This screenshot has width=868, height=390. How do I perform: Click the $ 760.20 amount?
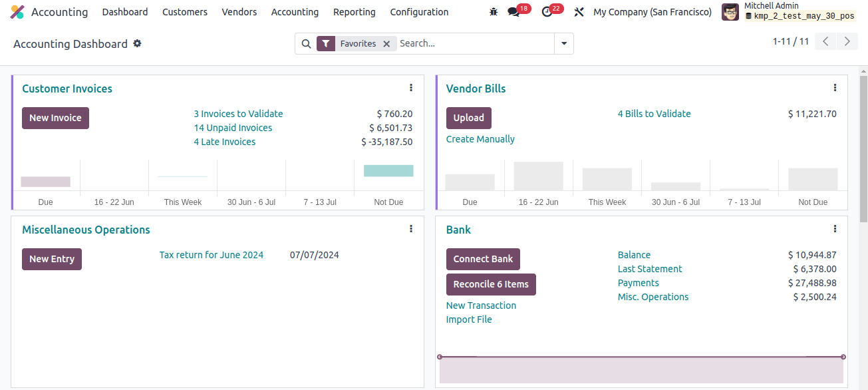pyautogui.click(x=394, y=114)
